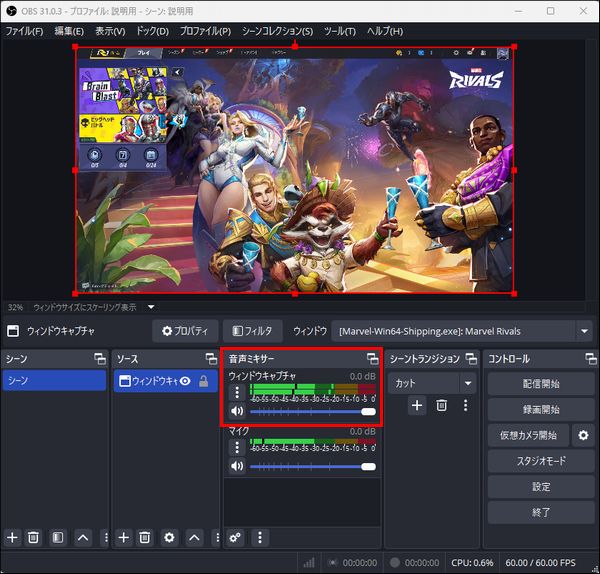Screen dimensions: 600x574
Task: Mute the マイク audio
Action: (x=237, y=466)
